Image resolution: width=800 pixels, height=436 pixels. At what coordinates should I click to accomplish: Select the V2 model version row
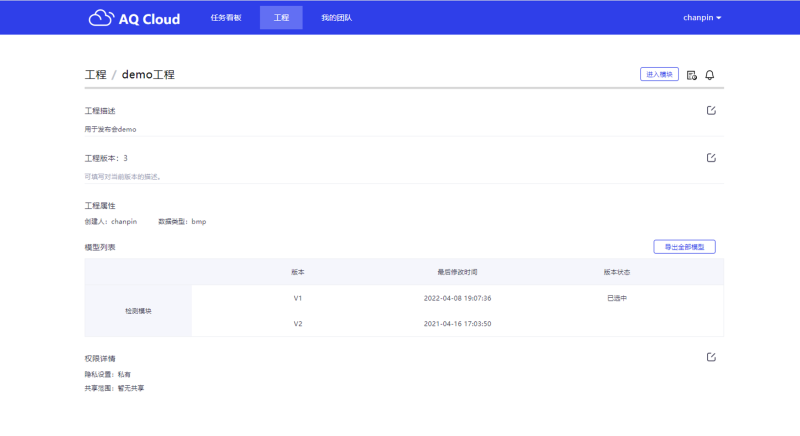click(x=458, y=323)
